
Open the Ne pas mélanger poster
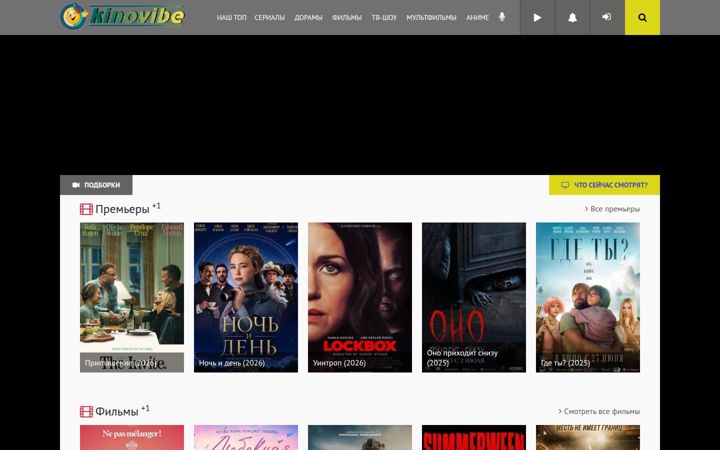coord(132,438)
